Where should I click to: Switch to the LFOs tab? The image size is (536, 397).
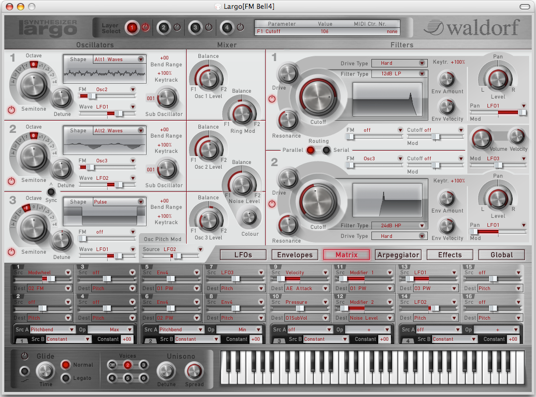pos(243,255)
